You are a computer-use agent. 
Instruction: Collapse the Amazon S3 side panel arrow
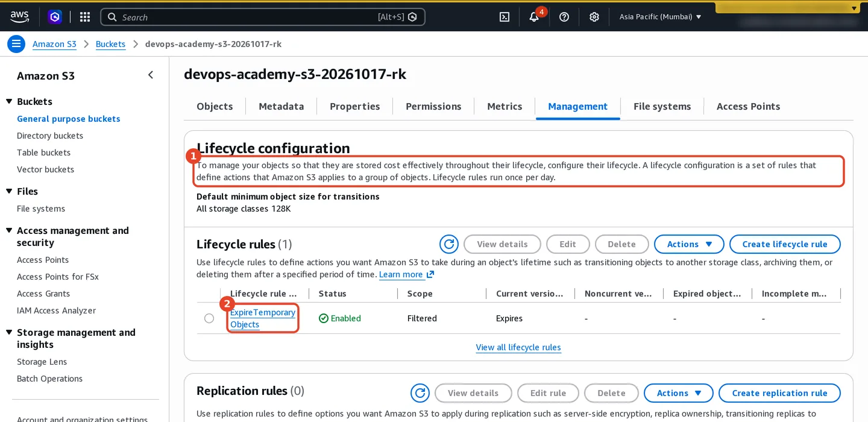(x=151, y=75)
